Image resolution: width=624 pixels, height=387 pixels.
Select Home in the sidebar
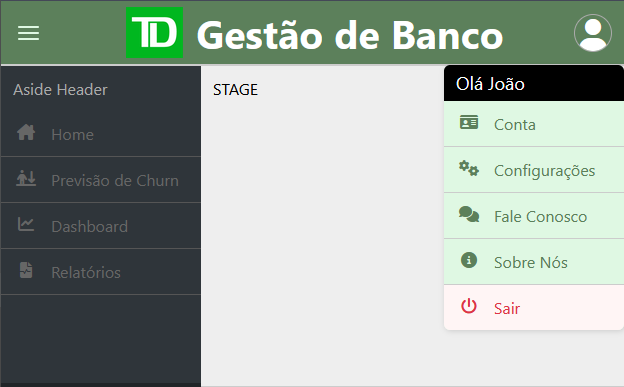101,134
